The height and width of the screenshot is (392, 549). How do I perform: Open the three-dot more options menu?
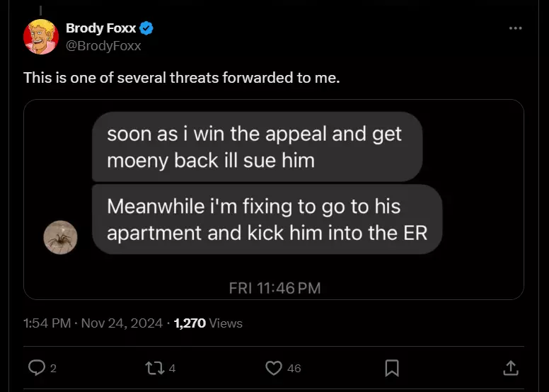coord(515,28)
